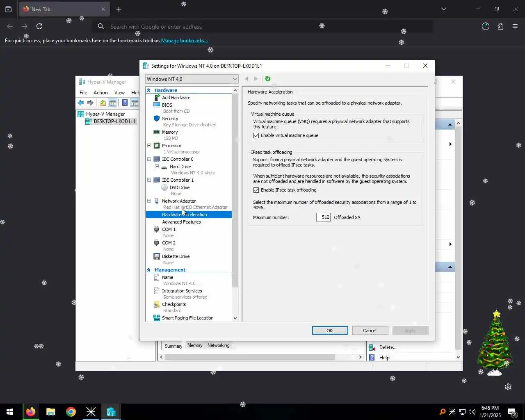Click the settings tree scrollbar
The height and width of the screenshot is (420, 525).
pyautogui.click(x=235, y=191)
